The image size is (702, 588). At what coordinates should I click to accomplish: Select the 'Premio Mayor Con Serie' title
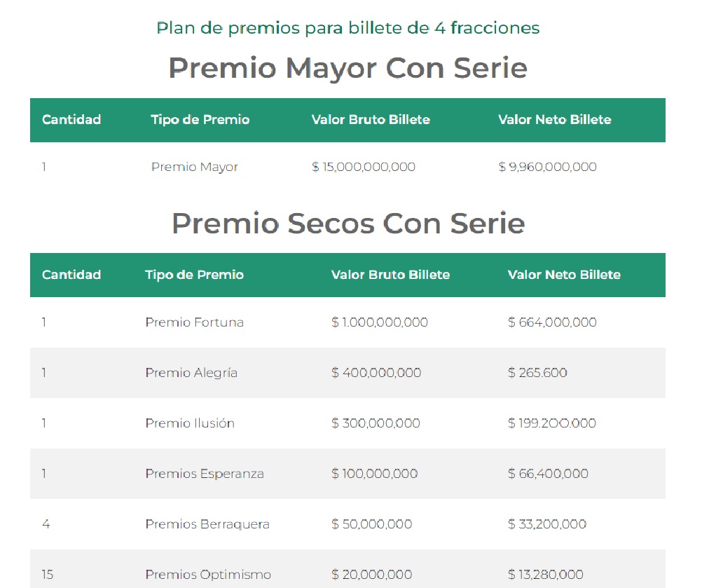click(x=348, y=68)
